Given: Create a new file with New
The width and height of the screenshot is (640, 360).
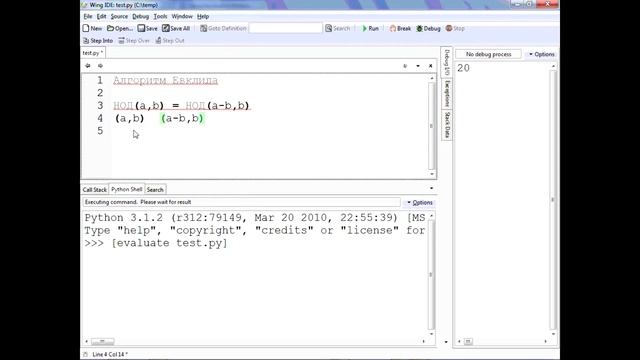Looking at the screenshot, I should [92, 28].
